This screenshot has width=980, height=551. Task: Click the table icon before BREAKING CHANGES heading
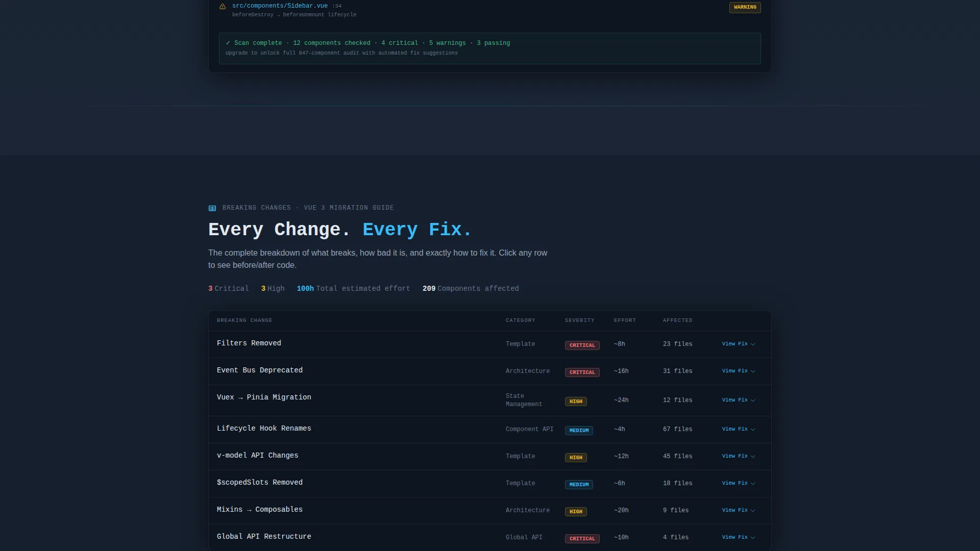click(x=212, y=208)
